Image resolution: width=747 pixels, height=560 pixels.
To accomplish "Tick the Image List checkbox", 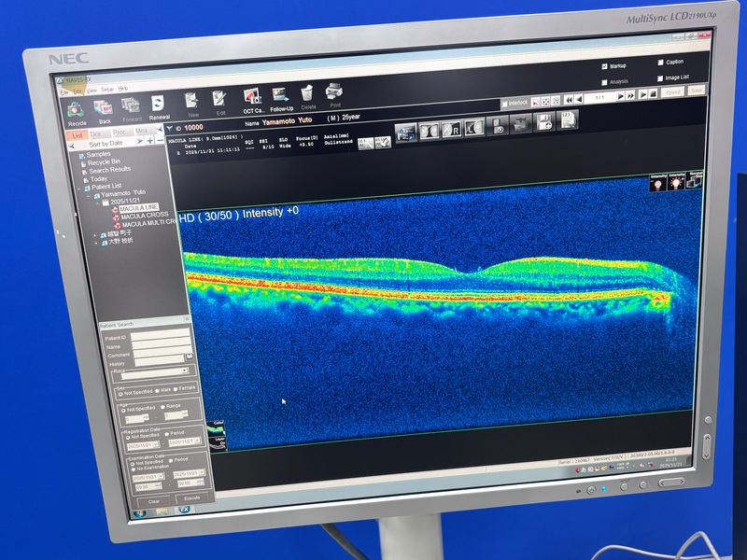I will pyautogui.click(x=660, y=77).
